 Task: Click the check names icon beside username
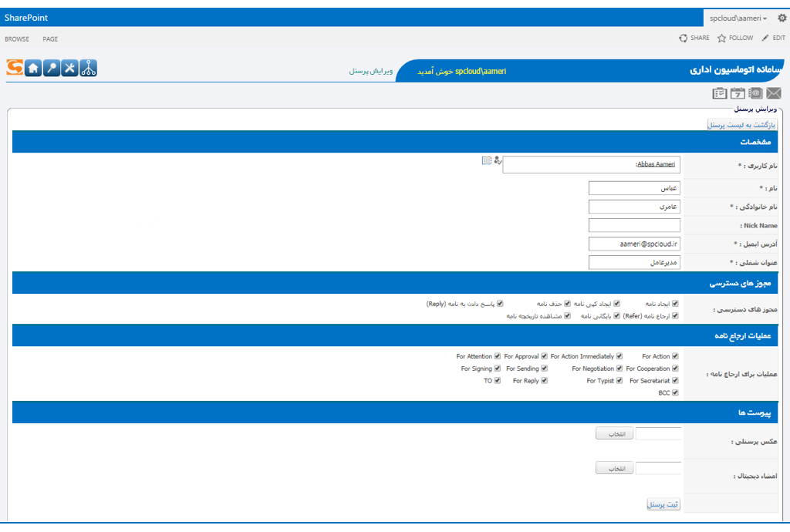point(497,160)
